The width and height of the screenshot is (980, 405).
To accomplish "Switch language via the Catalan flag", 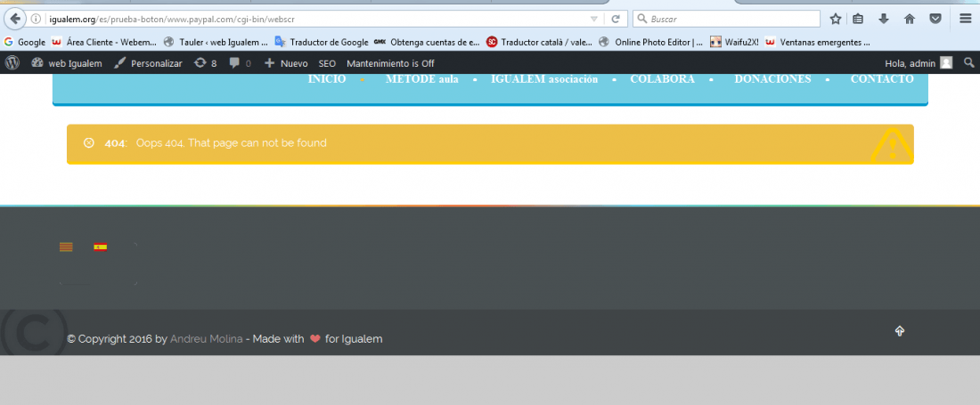I will (66, 247).
